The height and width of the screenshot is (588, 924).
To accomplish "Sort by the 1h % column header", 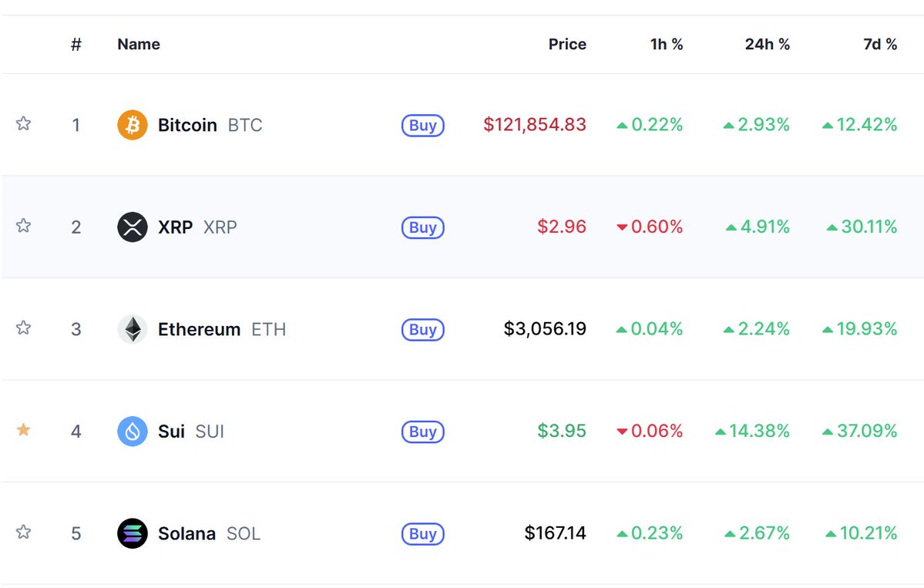I will pos(667,44).
